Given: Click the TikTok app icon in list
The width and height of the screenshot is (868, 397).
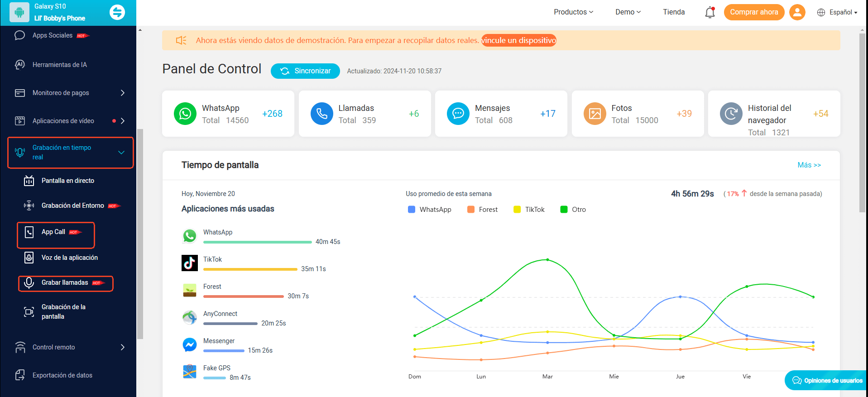Looking at the screenshot, I should (190, 263).
